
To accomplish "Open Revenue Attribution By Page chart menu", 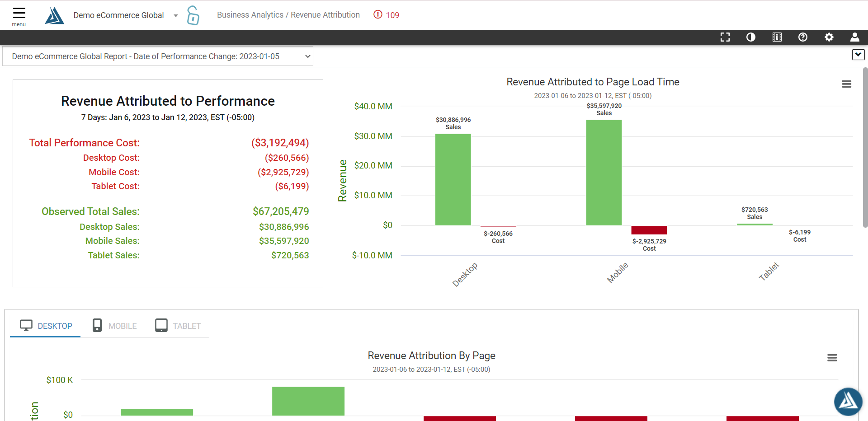I will 832,358.
